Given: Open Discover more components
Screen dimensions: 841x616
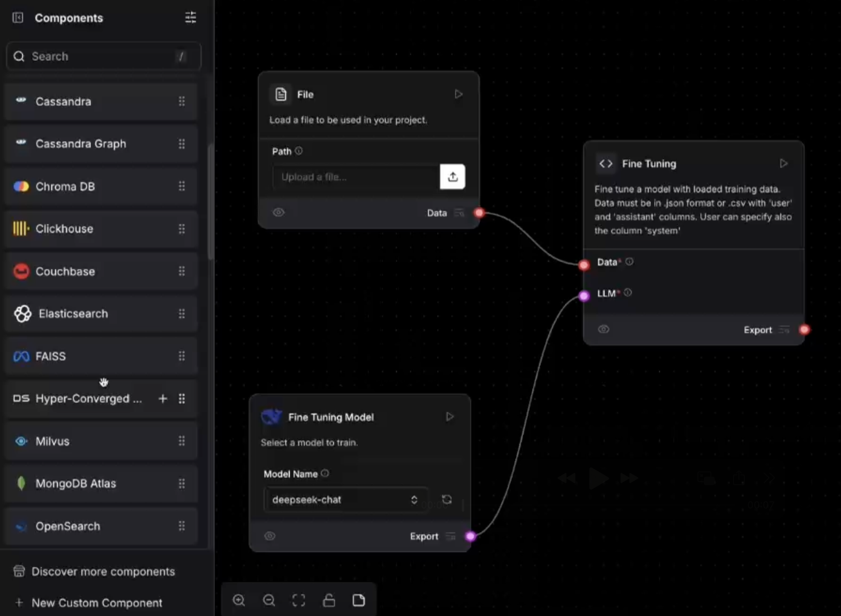Looking at the screenshot, I should (x=94, y=571).
